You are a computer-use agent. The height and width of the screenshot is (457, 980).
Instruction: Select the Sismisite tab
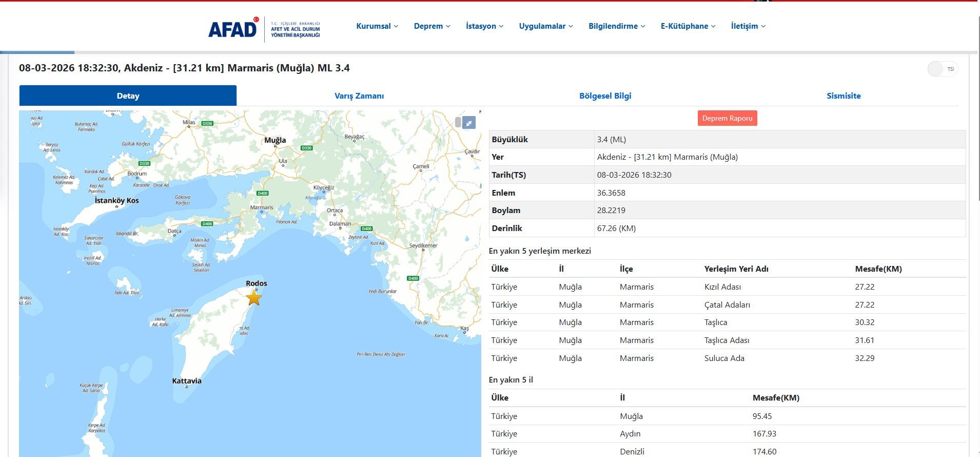pos(844,96)
